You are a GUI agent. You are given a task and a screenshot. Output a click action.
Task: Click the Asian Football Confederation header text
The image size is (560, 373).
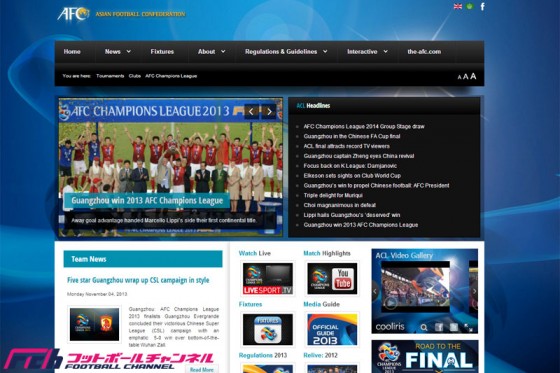pos(140,14)
